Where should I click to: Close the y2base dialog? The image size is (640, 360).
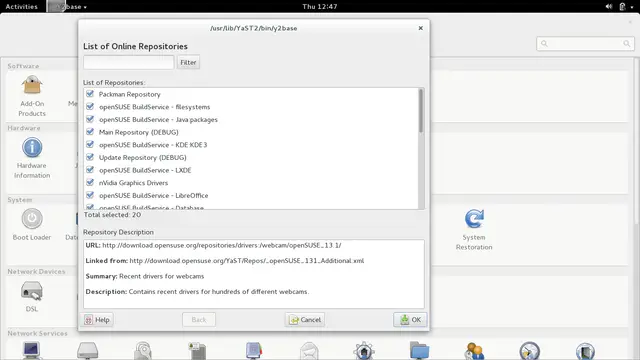420,28
